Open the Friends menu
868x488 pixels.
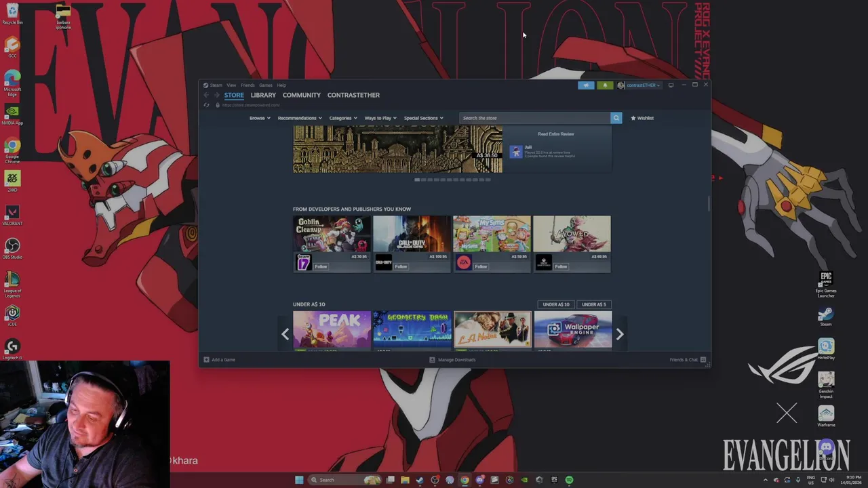248,85
